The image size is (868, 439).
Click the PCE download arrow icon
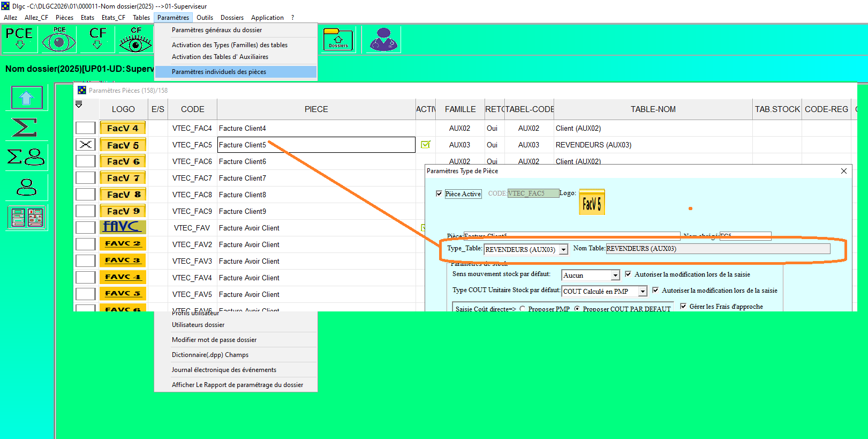(x=19, y=39)
